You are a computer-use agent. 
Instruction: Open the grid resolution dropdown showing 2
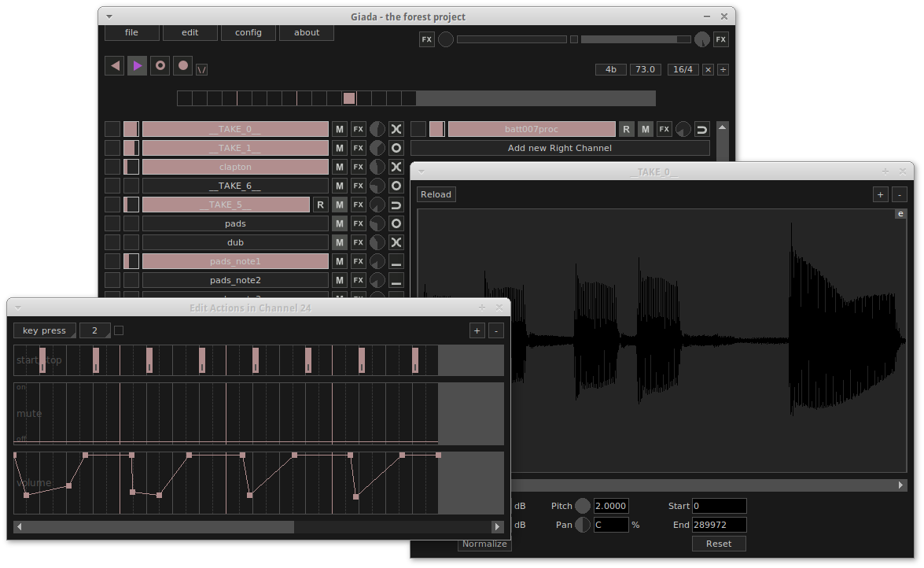tap(95, 330)
